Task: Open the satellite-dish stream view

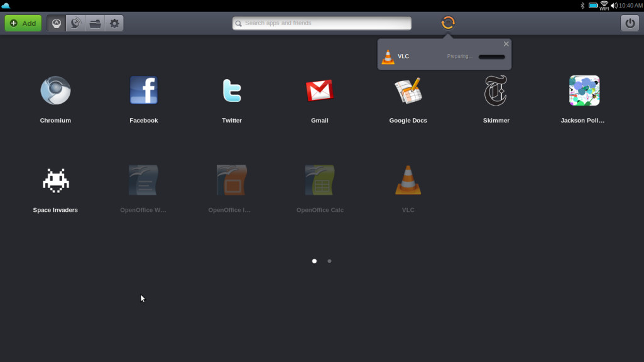Action: point(75,23)
